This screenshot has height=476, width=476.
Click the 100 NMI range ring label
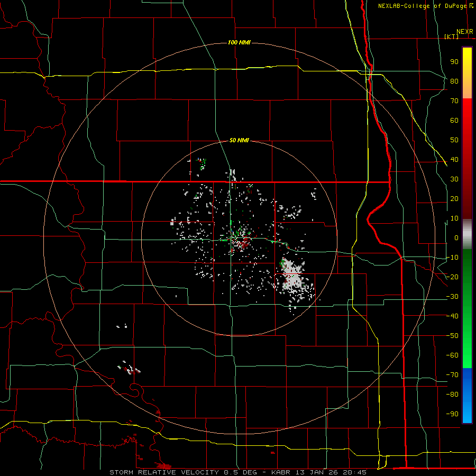239,42
